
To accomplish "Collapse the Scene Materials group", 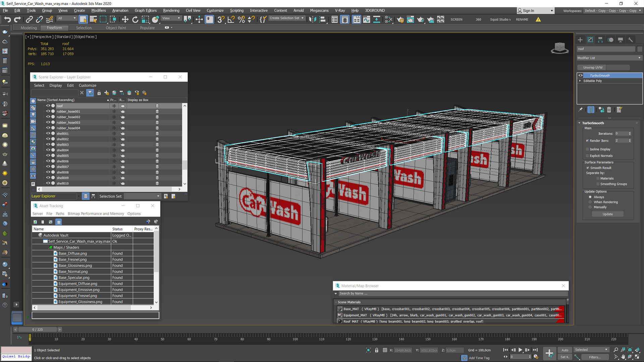I will point(336,302).
